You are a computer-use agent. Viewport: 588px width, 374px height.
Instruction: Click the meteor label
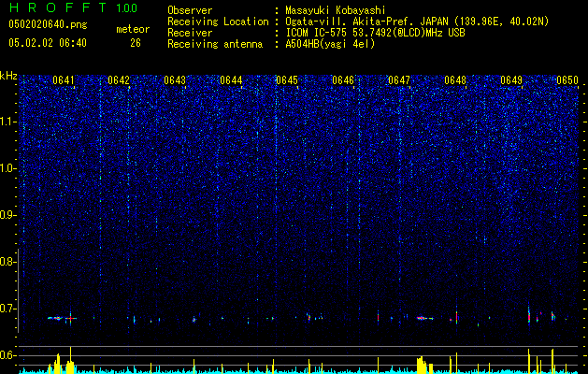133,29
